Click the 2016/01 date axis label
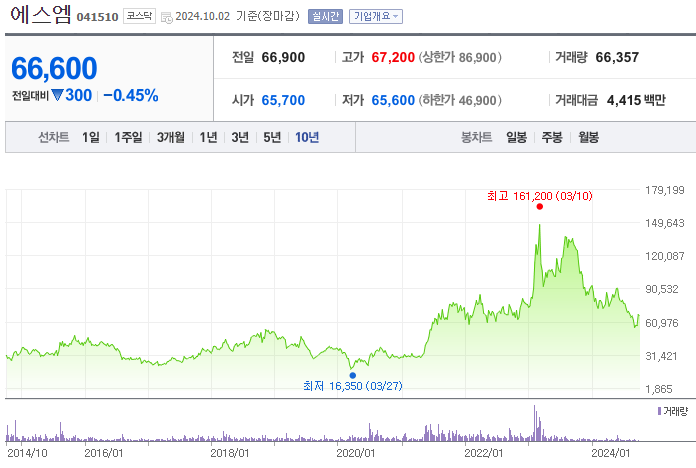Image resolution: width=696 pixels, height=468 pixels. 103,453
